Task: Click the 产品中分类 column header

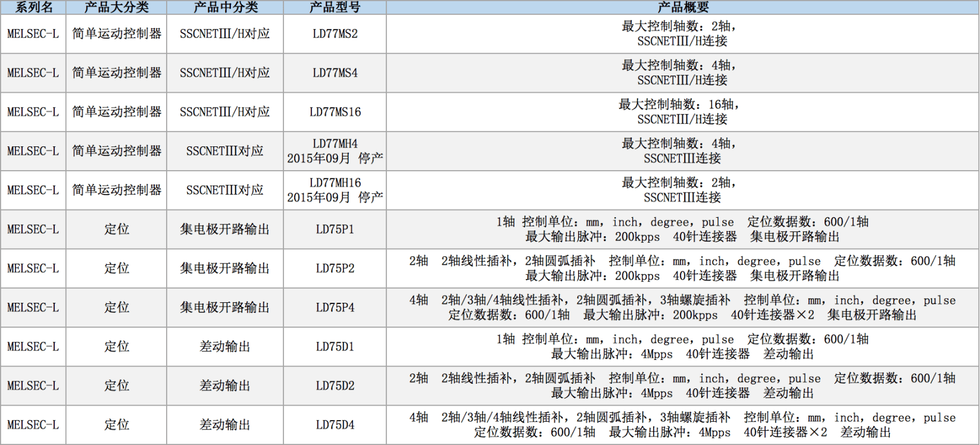Action: tap(225, 7)
